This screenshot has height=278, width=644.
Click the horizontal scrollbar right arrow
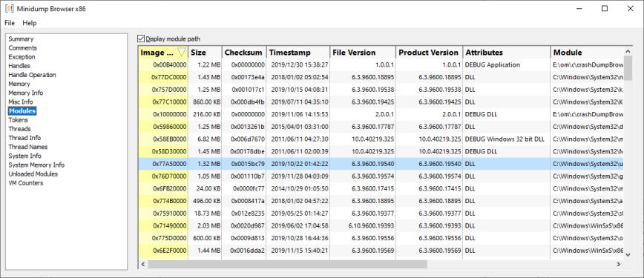(x=619, y=265)
